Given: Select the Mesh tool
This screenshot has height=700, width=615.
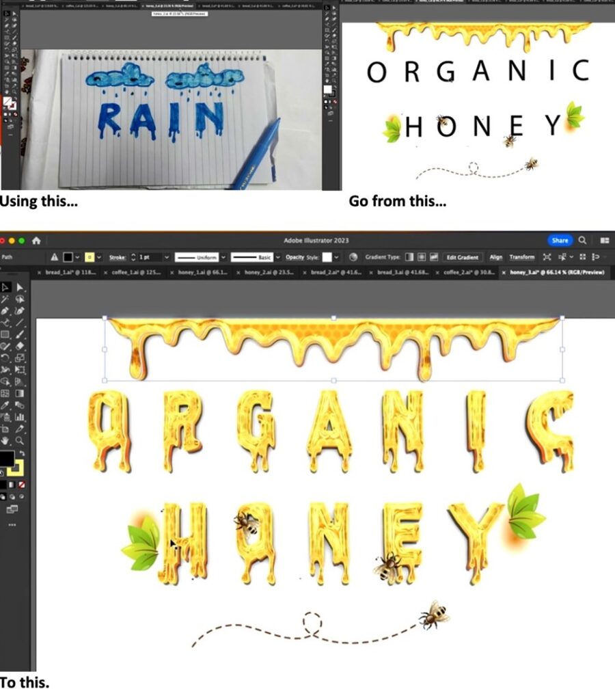Looking at the screenshot, I should pyautogui.click(x=5, y=393).
